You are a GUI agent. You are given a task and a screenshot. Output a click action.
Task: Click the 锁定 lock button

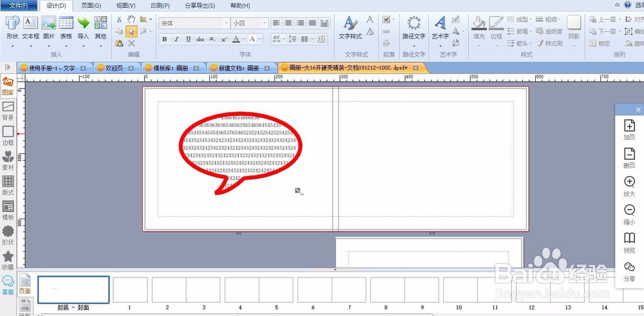tap(600, 43)
